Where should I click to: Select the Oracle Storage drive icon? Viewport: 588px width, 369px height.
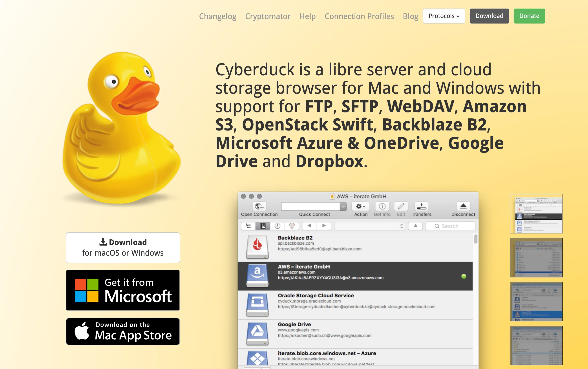point(257,305)
